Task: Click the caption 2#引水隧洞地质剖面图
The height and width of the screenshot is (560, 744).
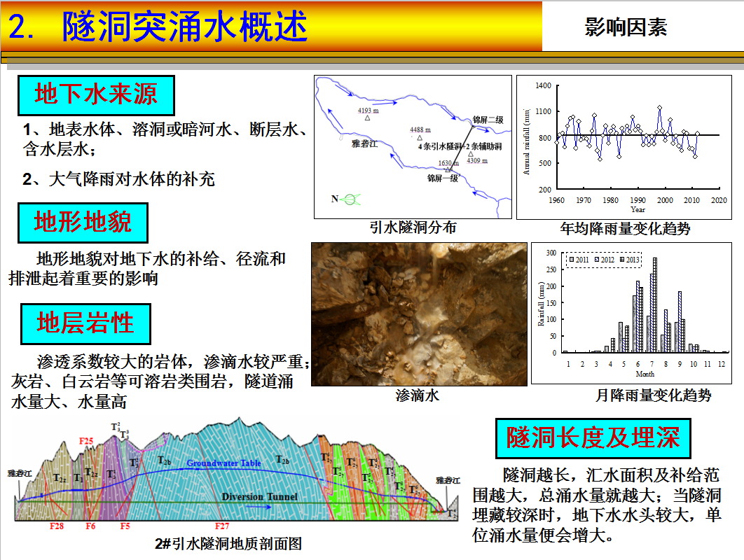Action: click(228, 543)
